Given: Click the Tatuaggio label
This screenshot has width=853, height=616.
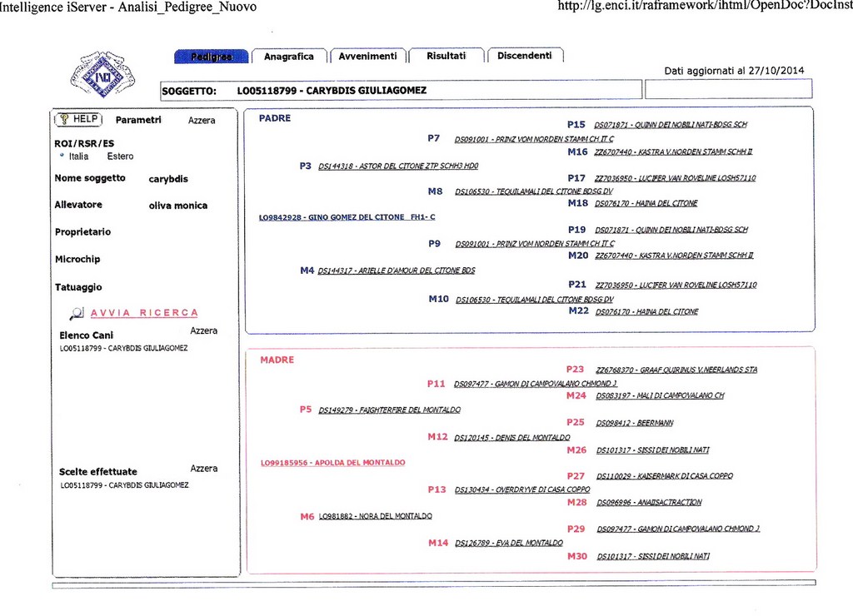Looking at the screenshot, I should 78,287.
